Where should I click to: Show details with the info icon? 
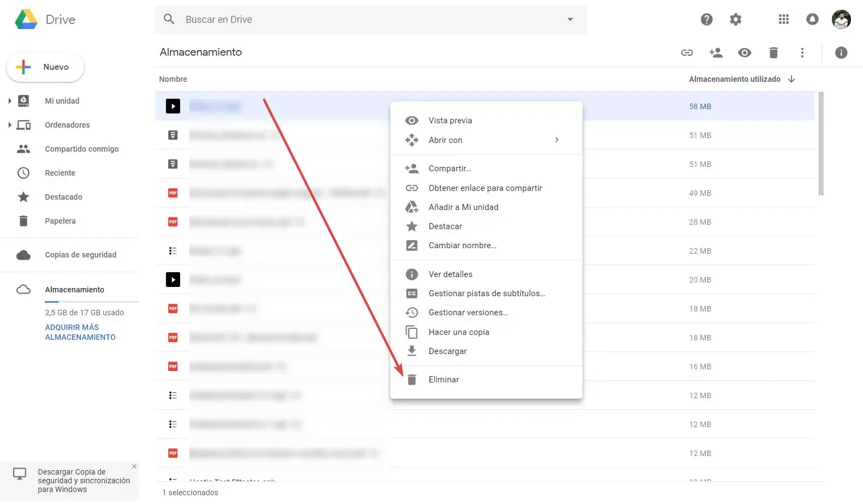841,53
